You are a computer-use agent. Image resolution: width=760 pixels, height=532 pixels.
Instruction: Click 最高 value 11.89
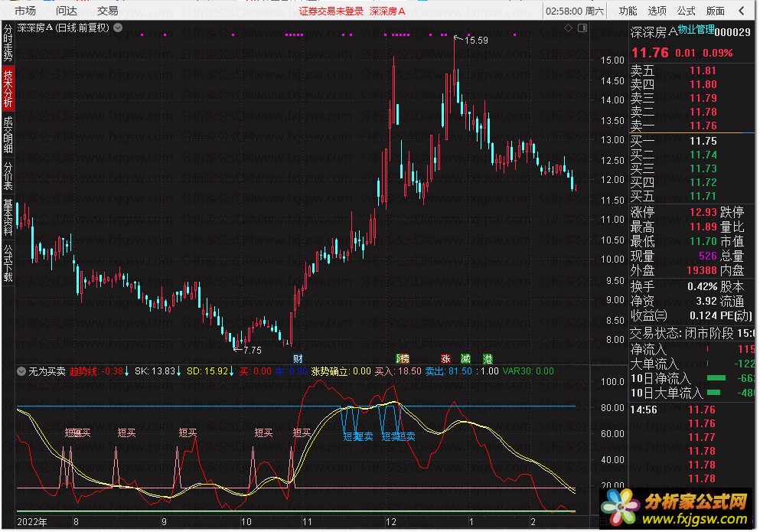(x=703, y=227)
